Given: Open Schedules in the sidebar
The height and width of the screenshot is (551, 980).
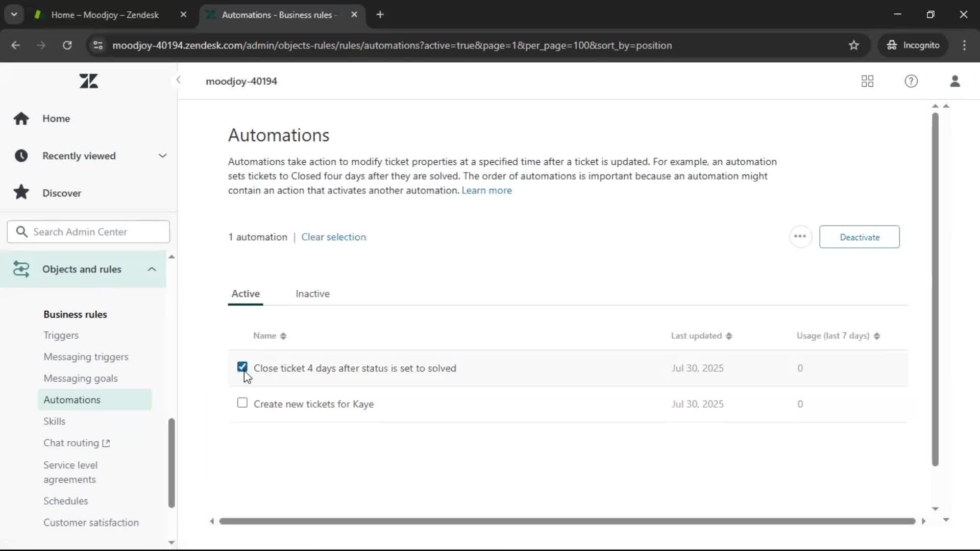Looking at the screenshot, I should pos(65,501).
